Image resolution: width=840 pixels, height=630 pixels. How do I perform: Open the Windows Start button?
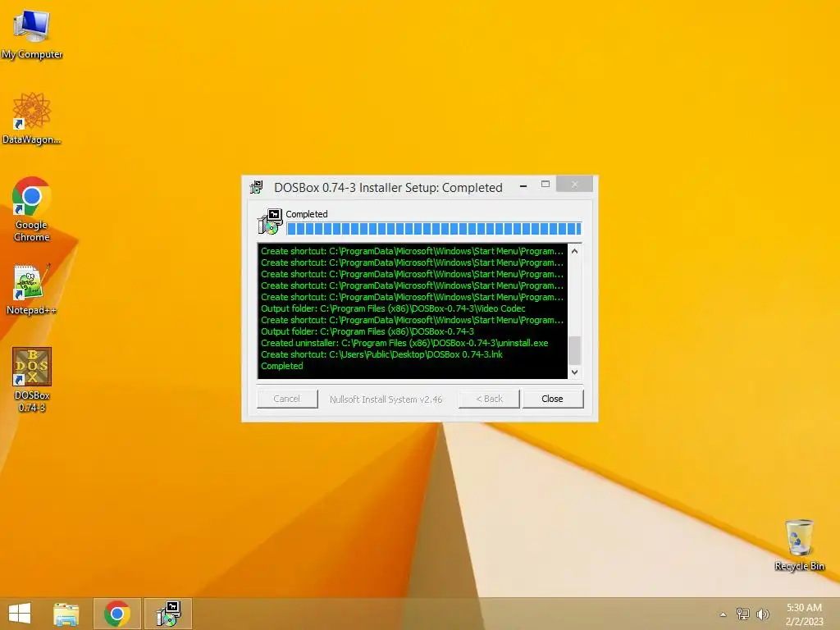(x=20, y=614)
